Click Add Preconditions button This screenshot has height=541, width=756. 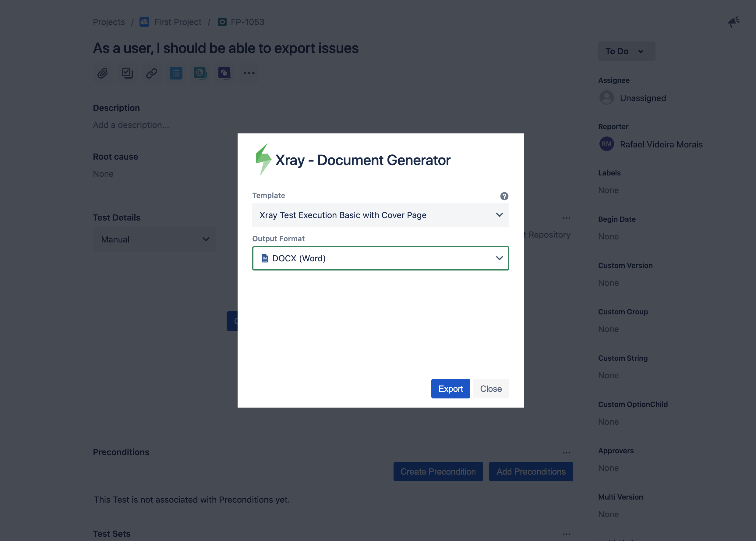click(x=531, y=472)
